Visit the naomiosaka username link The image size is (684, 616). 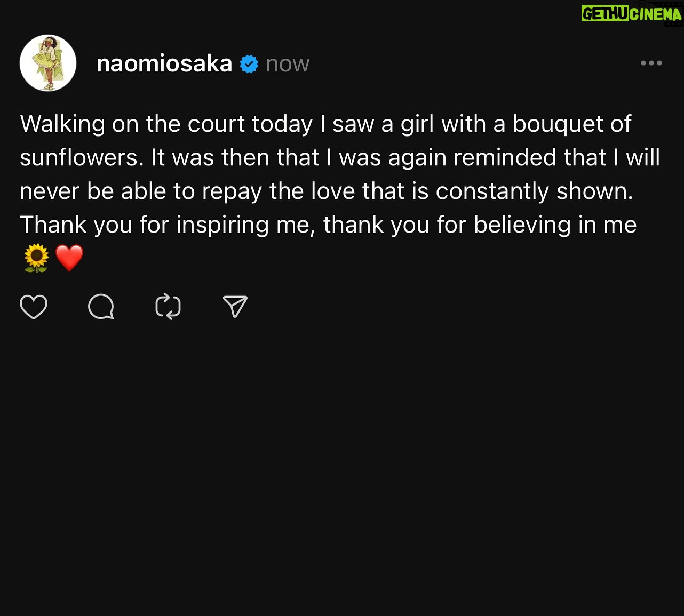164,63
